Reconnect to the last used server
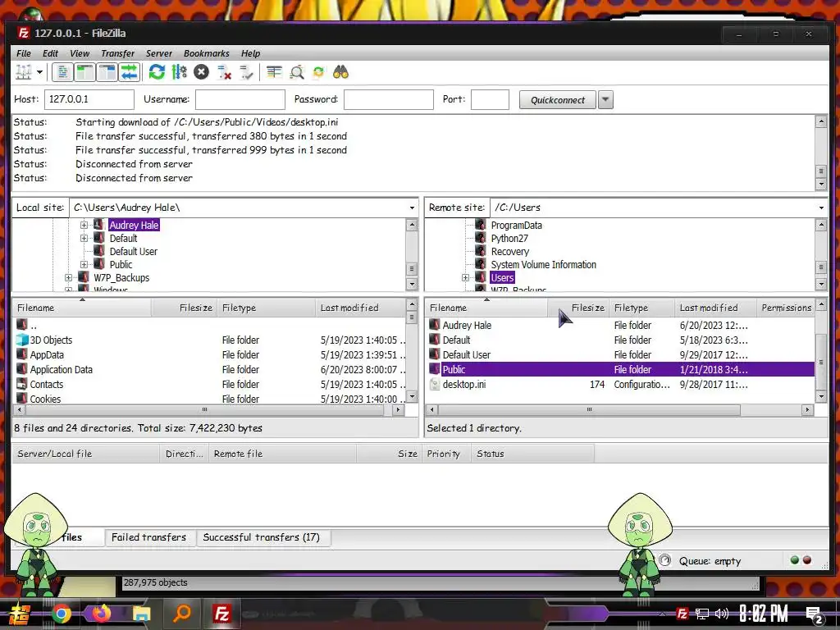The image size is (840, 630). pos(246,72)
